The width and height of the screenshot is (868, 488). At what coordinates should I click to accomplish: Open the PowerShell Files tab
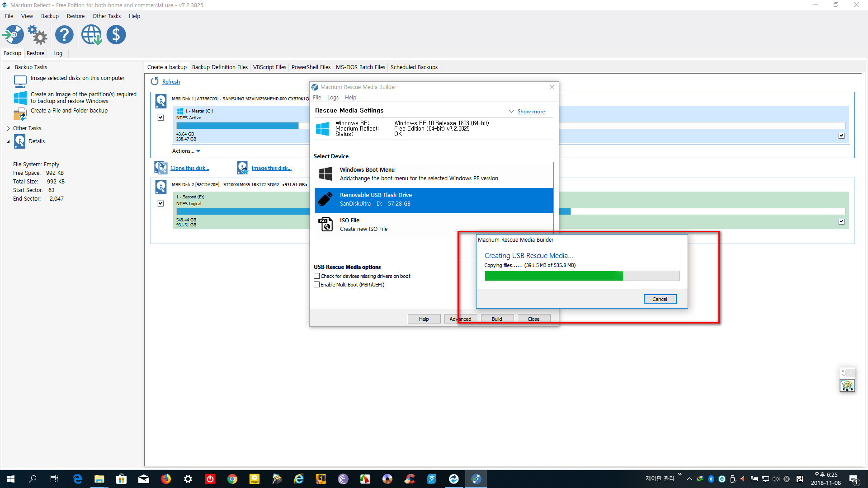point(311,67)
